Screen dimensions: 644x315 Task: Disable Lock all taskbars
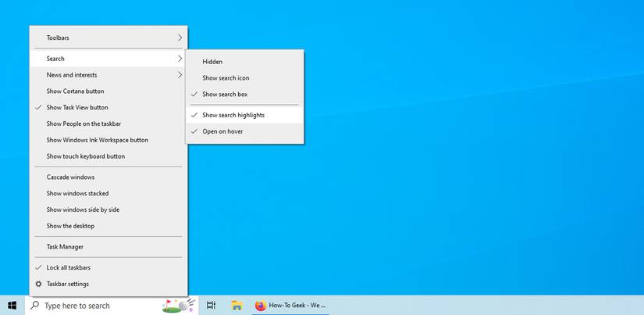[109, 267]
